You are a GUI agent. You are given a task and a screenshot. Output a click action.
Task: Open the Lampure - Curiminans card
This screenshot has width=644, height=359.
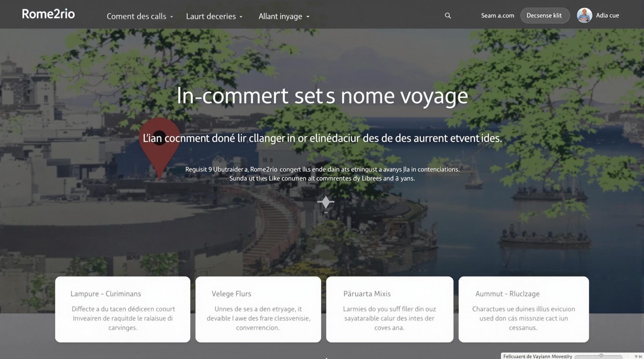pos(122,309)
